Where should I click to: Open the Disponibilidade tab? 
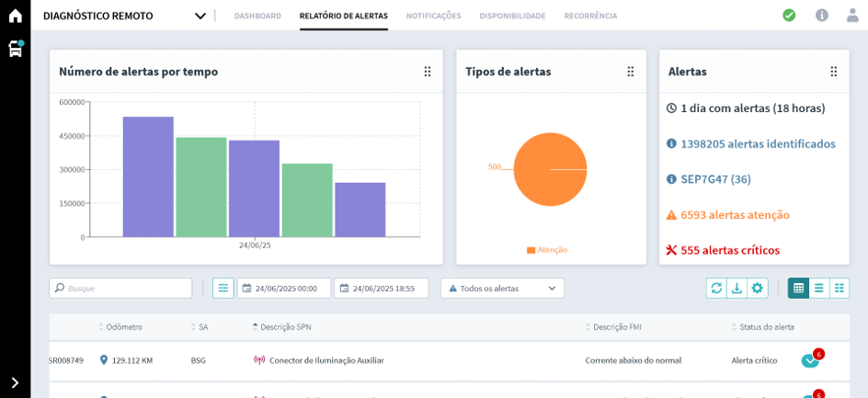pos(512,16)
